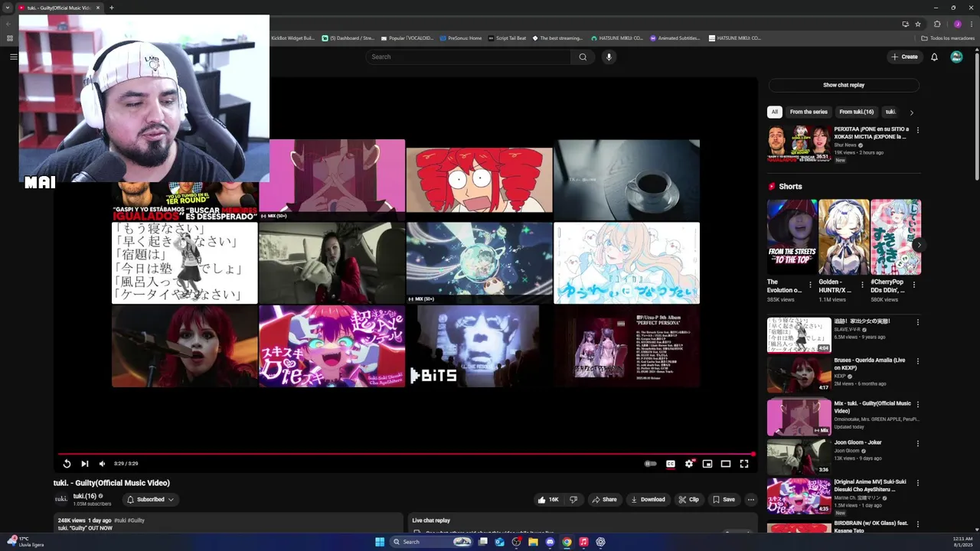
Task: Open BITS endscreen video thumbnail
Action: [x=479, y=346]
